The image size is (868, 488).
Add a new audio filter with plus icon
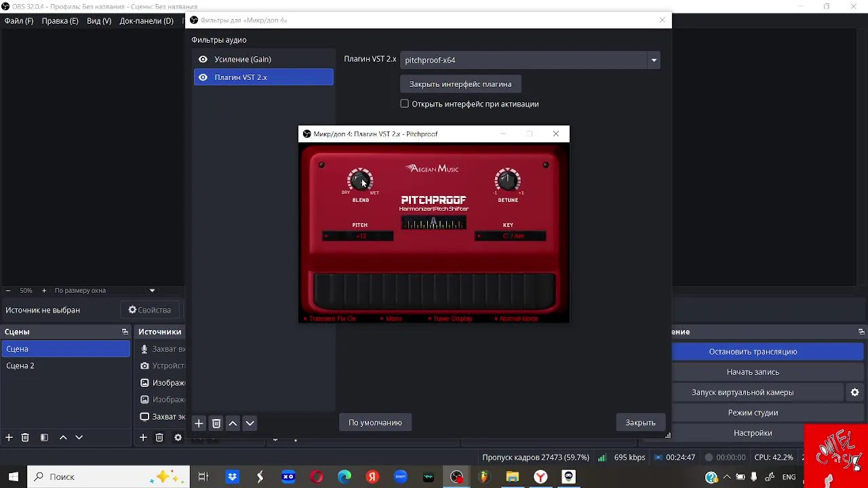(x=199, y=423)
